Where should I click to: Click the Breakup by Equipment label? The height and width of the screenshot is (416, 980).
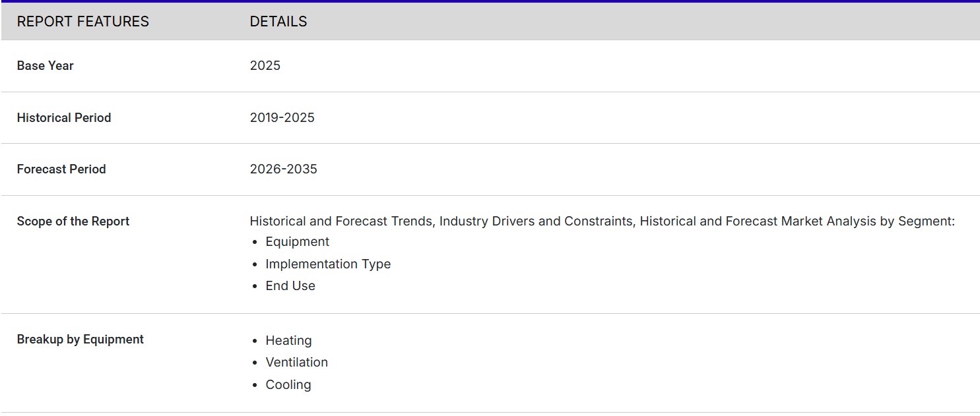(x=80, y=340)
